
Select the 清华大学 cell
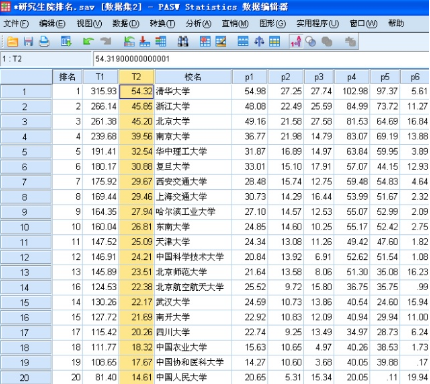(193, 91)
